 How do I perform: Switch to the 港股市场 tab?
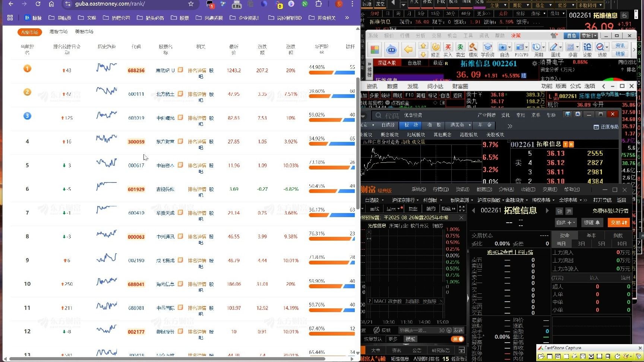point(59,32)
